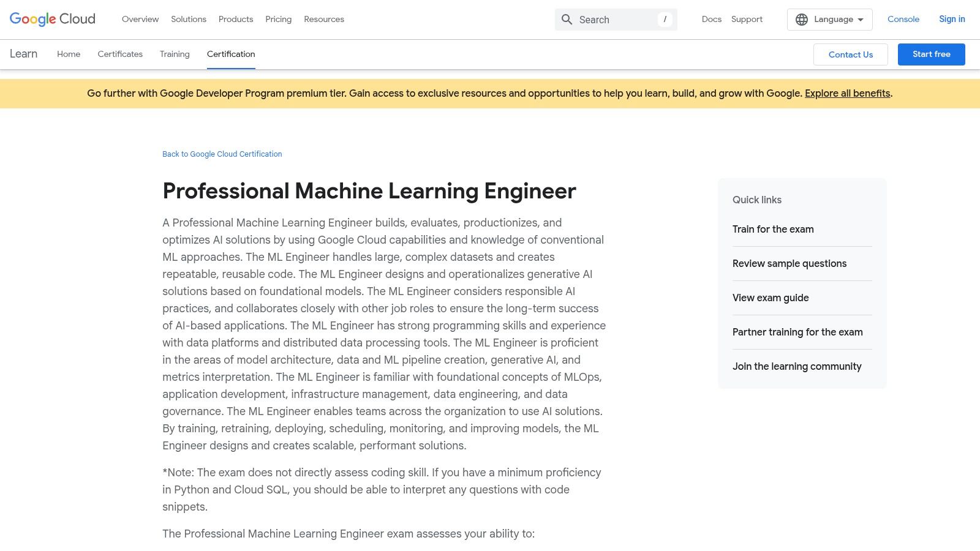Click the globe language icon
The width and height of the screenshot is (980, 551).
coord(802,20)
